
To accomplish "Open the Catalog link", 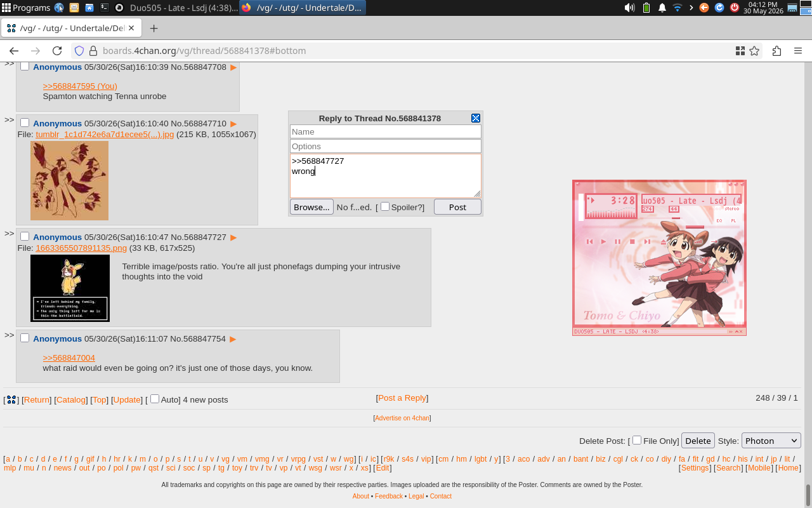I will 70,399.
